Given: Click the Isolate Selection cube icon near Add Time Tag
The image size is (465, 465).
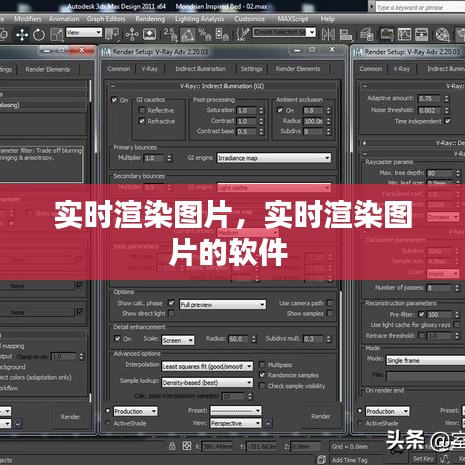Looking at the screenshot, I should (321, 460).
